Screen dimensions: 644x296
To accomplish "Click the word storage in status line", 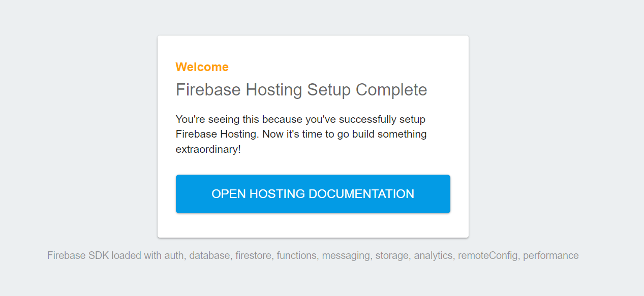I will pyautogui.click(x=392, y=255).
